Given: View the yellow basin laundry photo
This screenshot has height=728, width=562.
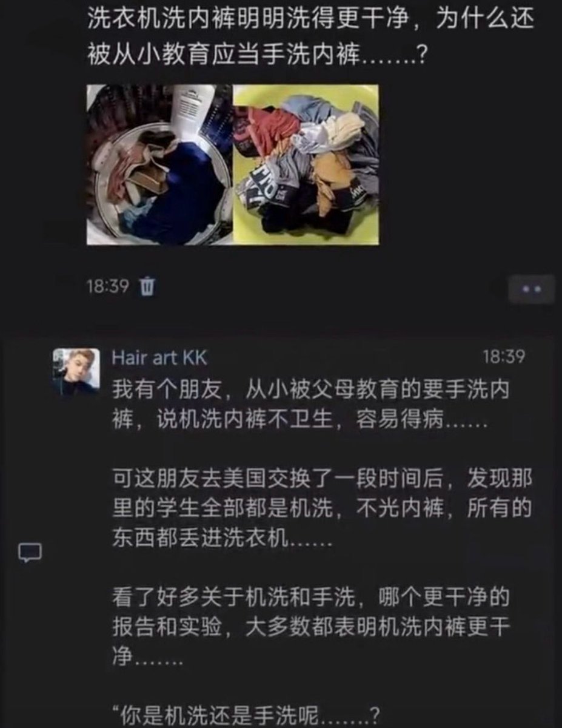Looking at the screenshot, I should (306, 164).
